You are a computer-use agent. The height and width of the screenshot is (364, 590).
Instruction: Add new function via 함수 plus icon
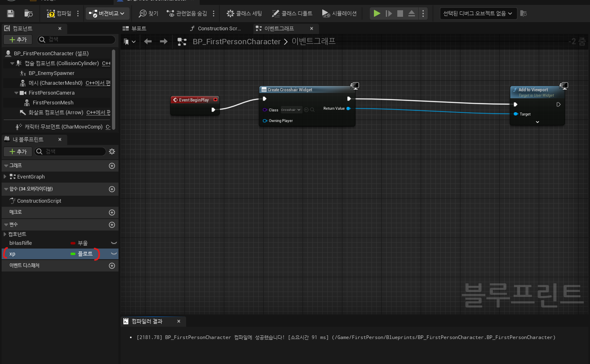click(112, 189)
